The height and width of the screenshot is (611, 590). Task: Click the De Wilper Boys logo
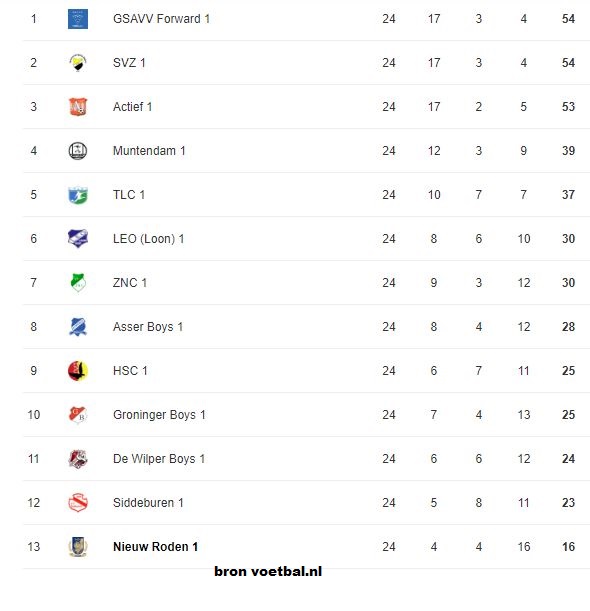coord(78,459)
